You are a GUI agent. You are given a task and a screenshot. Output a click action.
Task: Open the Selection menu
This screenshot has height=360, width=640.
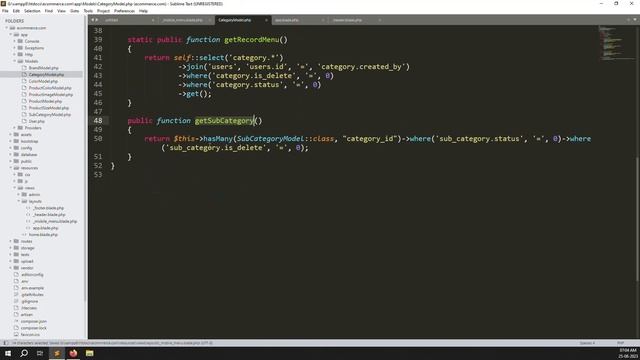click(32, 11)
